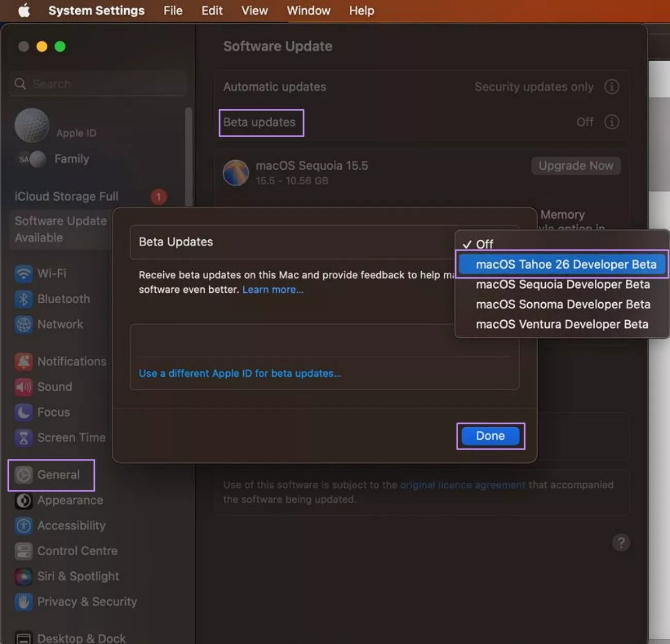Choose macOS Sonoma Developer Beta
The height and width of the screenshot is (644, 670).
coord(562,304)
